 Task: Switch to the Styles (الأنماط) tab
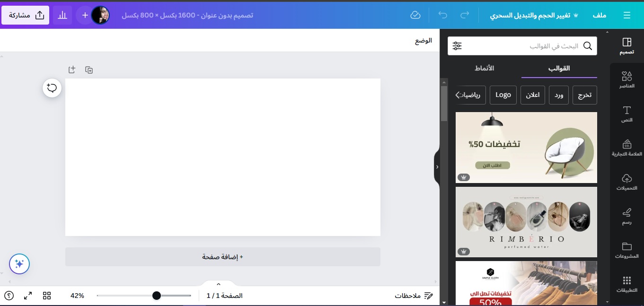pyautogui.click(x=484, y=68)
